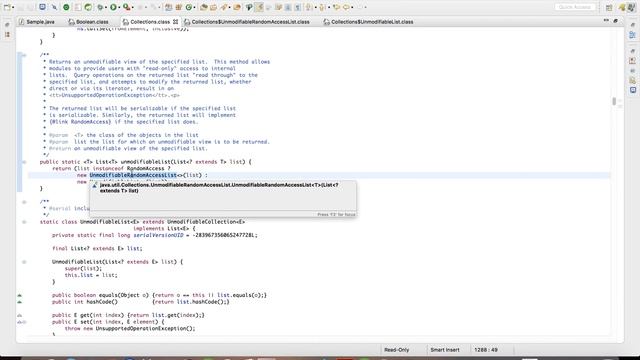640x360 pixels.
Task: Switch to the Boolean.class editor tab
Action: (x=88, y=22)
